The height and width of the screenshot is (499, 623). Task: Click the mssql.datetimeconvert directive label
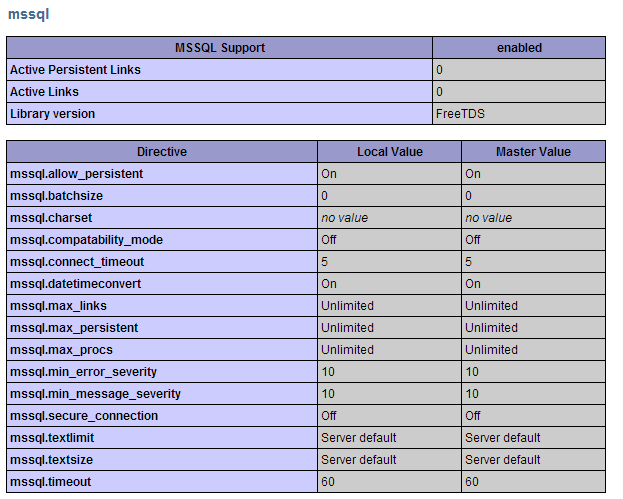point(75,284)
